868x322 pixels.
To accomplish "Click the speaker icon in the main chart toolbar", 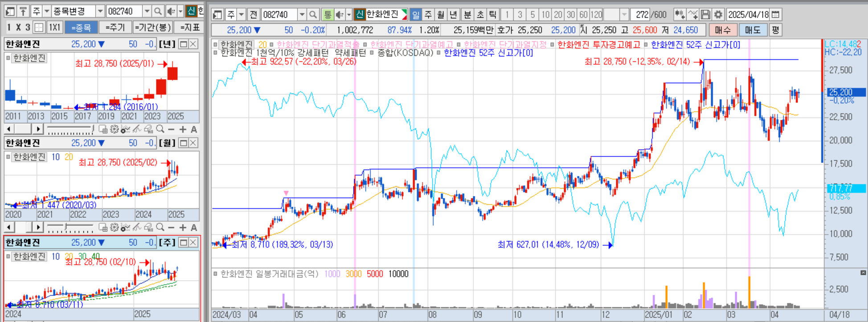I will (340, 15).
